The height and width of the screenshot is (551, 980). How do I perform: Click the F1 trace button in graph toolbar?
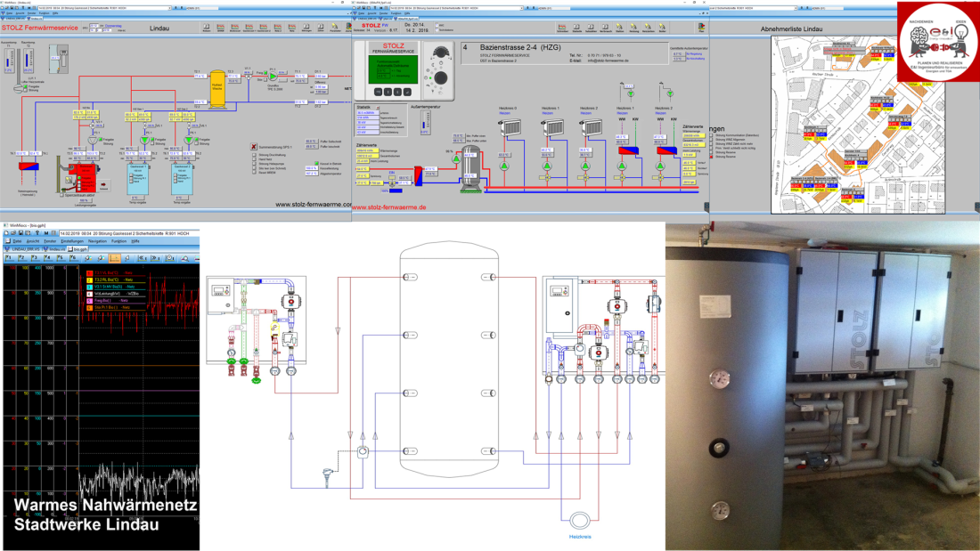pos(9,257)
